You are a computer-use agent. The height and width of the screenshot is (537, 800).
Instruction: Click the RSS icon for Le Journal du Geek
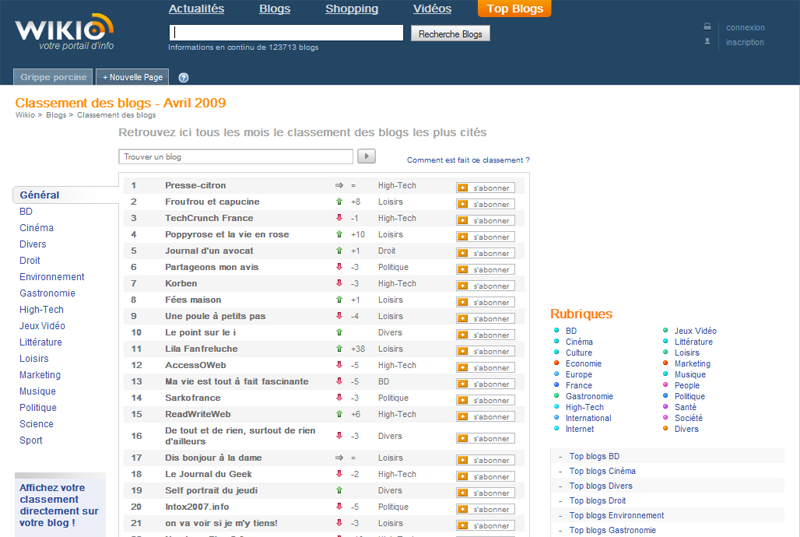coord(463,476)
